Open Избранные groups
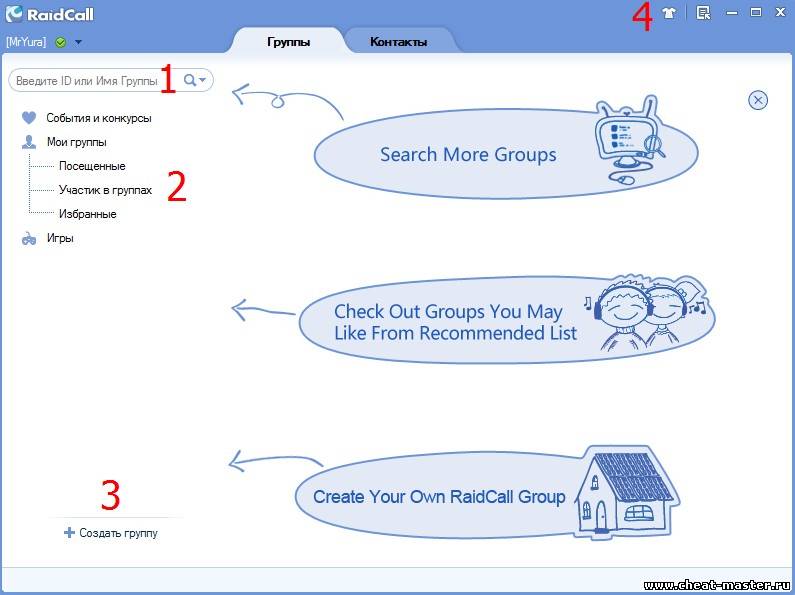Image resolution: width=795 pixels, height=595 pixels. (x=88, y=214)
